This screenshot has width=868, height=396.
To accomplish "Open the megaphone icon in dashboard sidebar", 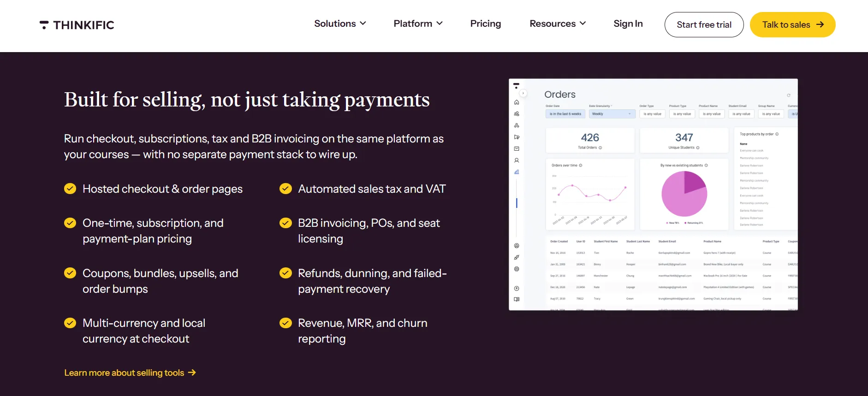I will (x=517, y=137).
